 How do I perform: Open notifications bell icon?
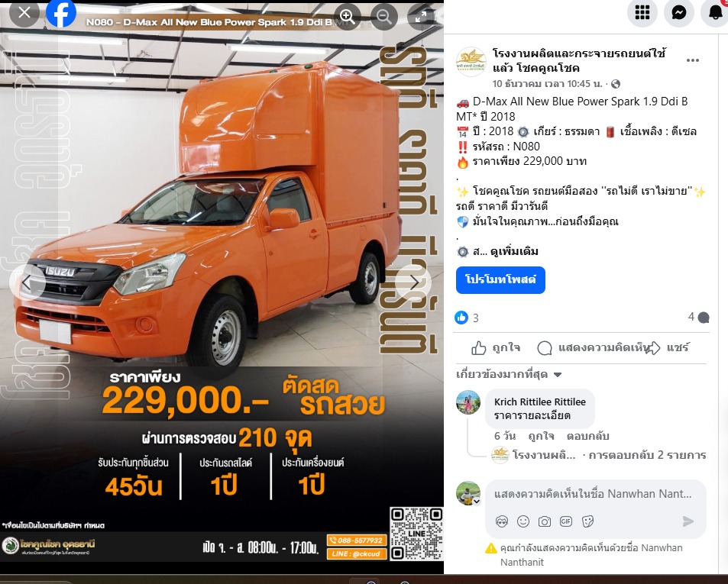pos(716,13)
